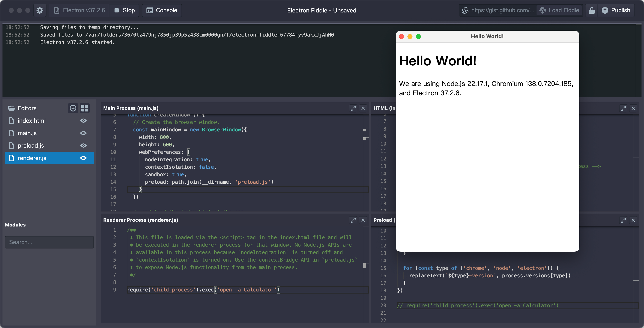Select renderer.js in the Editors list
644x328 pixels.
pyautogui.click(x=49, y=158)
